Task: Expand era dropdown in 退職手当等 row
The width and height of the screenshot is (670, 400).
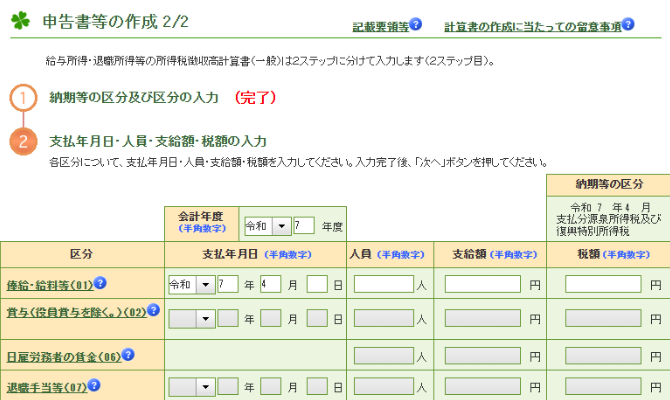Action: pyautogui.click(x=206, y=386)
